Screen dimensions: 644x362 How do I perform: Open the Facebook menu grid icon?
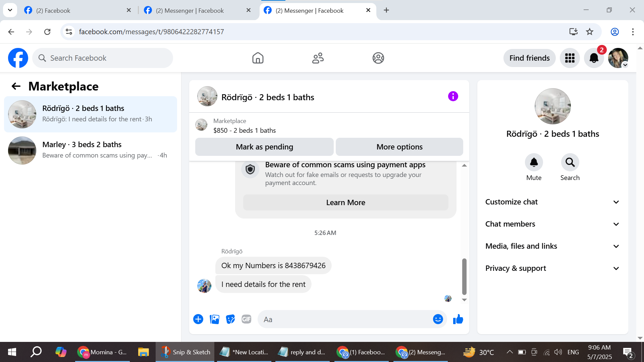(x=570, y=58)
